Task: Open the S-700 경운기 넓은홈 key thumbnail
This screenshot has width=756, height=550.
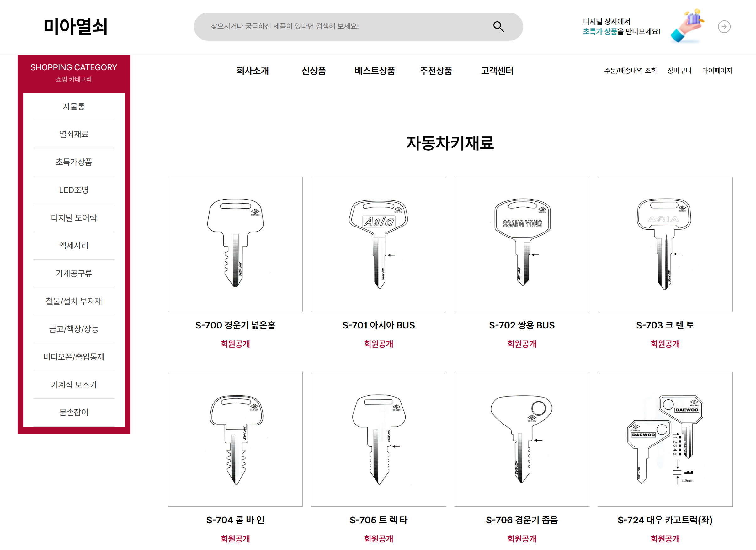Action: tap(235, 244)
